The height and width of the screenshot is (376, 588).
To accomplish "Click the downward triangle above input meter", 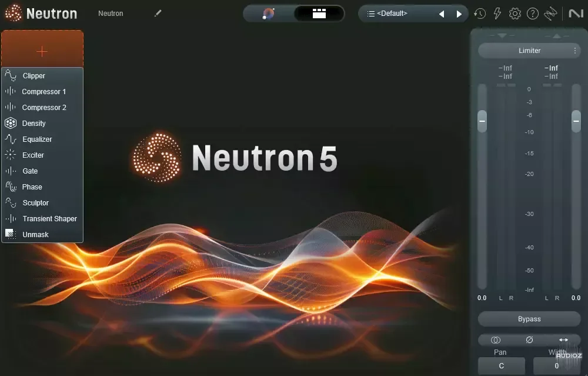I will coord(502,36).
